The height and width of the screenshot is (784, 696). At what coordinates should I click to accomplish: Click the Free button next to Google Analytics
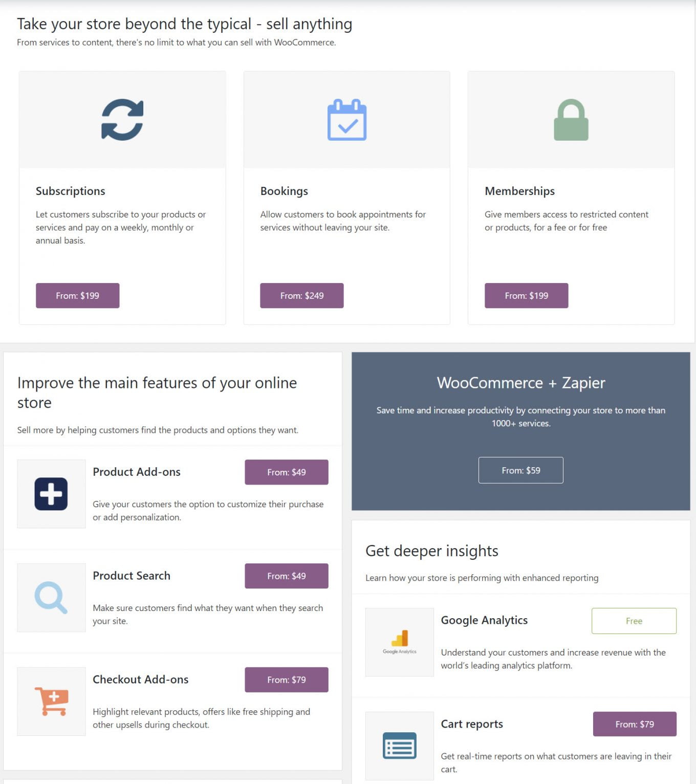(x=634, y=621)
